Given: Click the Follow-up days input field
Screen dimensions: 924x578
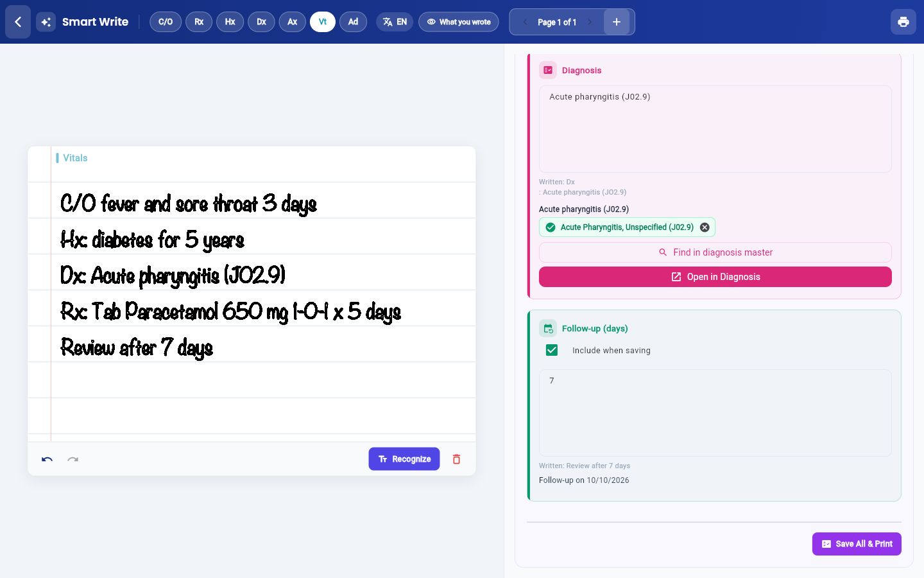Looking at the screenshot, I should (715, 413).
